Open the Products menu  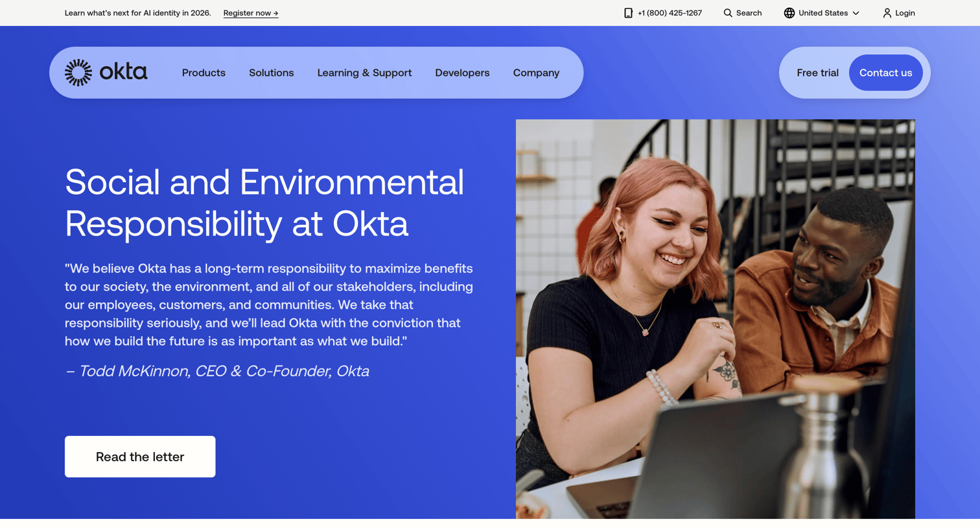(x=204, y=73)
